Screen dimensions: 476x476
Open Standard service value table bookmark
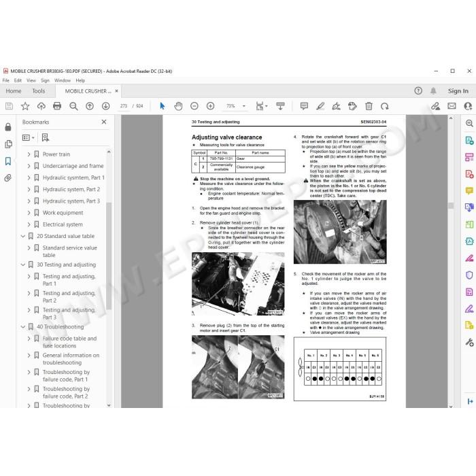coord(69,252)
